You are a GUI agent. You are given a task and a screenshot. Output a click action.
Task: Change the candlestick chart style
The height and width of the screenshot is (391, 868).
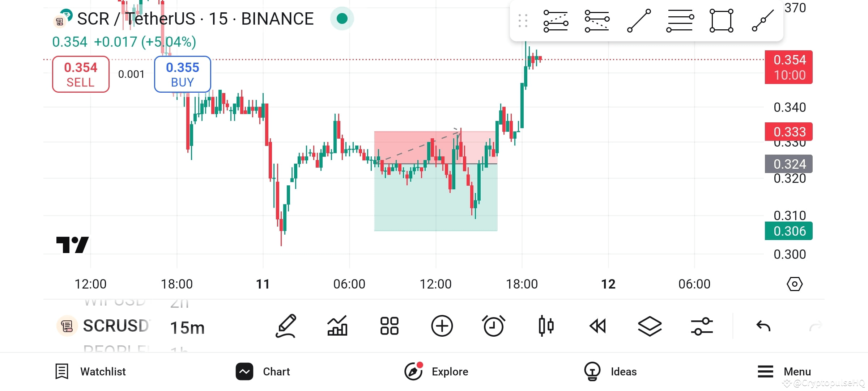click(546, 326)
